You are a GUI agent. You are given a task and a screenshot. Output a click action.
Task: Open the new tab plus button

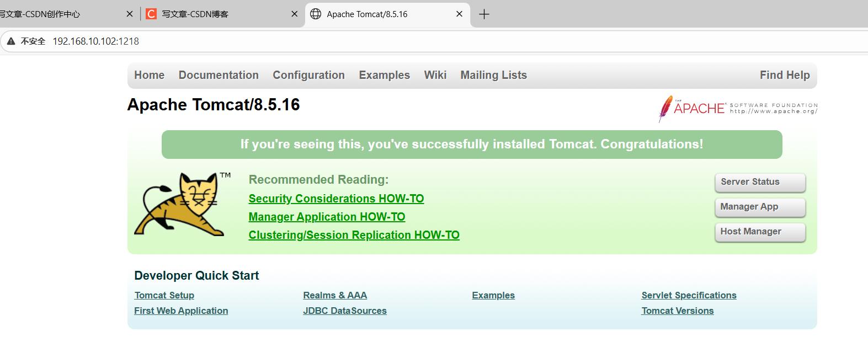pos(484,14)
